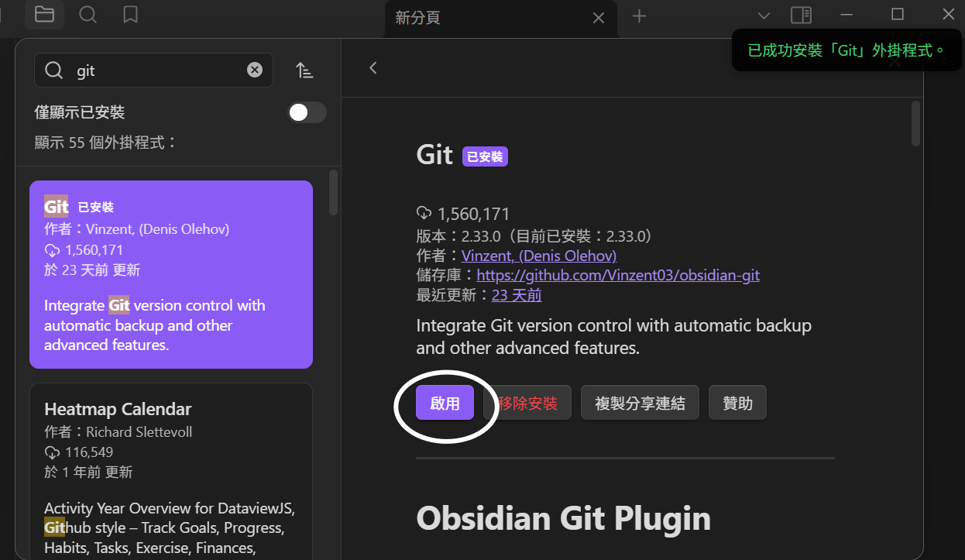Open the obsidian-git GitHub repository link
Image resolution: width=965 pixels, height=560 pixels.
618,275
